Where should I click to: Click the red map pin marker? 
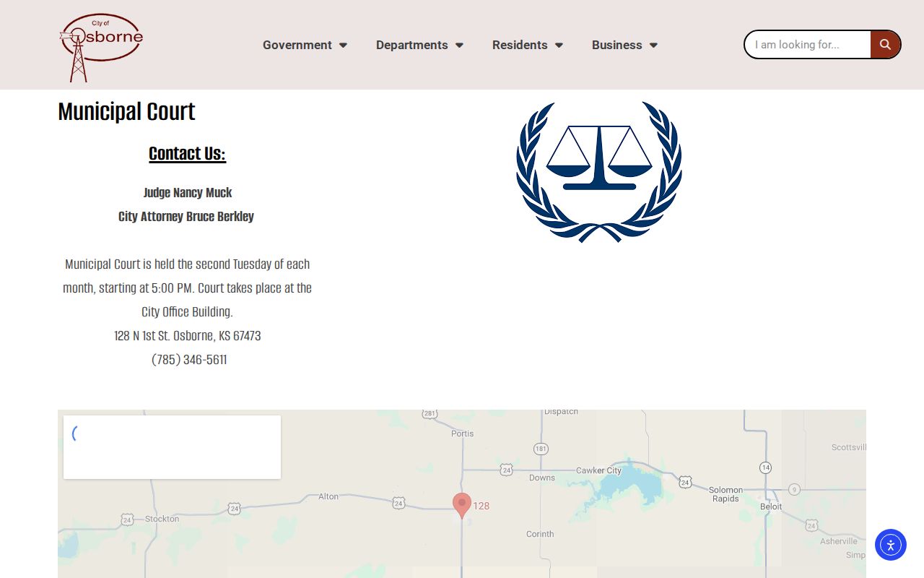click(462, 506)
